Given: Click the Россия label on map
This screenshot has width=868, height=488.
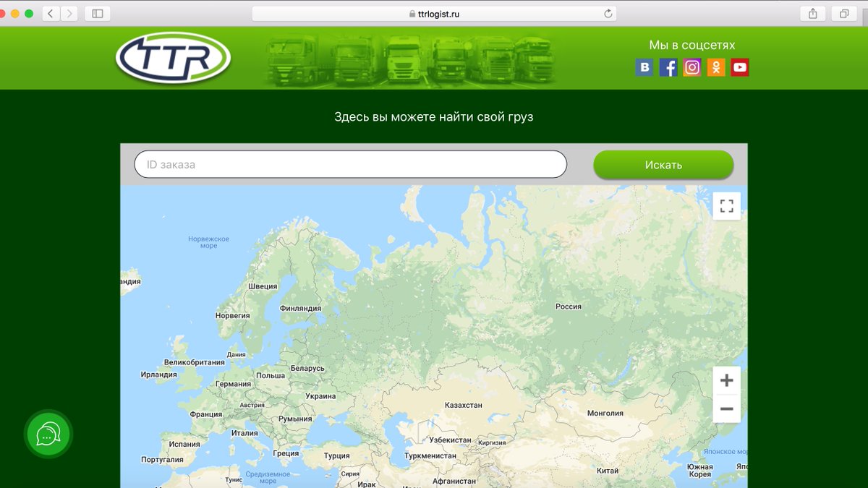Looking at the screenshot, I should pyautogui.click(x=569, y=307).
